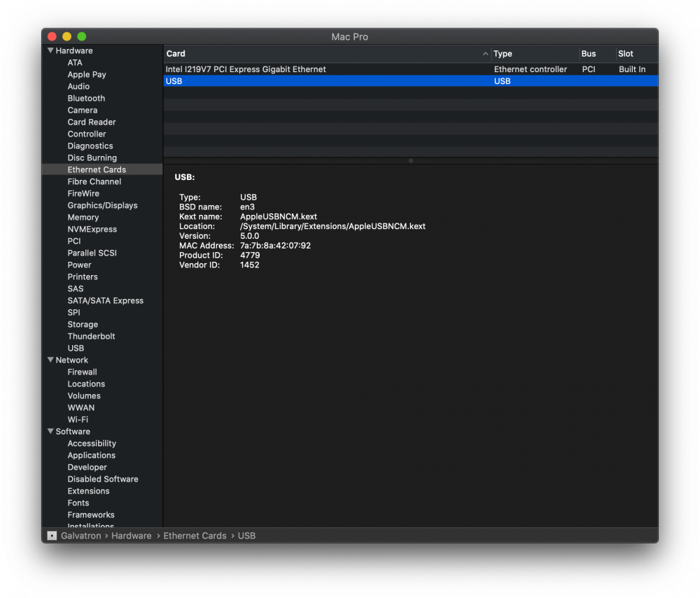Image resolution: width=700 pixels, height=598 pixels.
Task: Click the MAC Address value 7a:7b:8a:42:07:92
Action: (275, 246)
